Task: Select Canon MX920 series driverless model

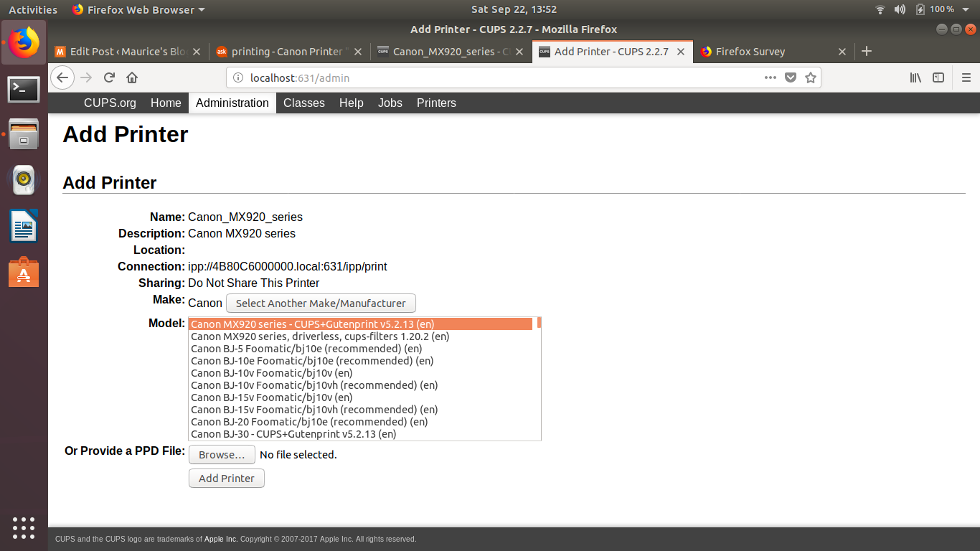Action: pyautogui.click(x=320, y=336)
